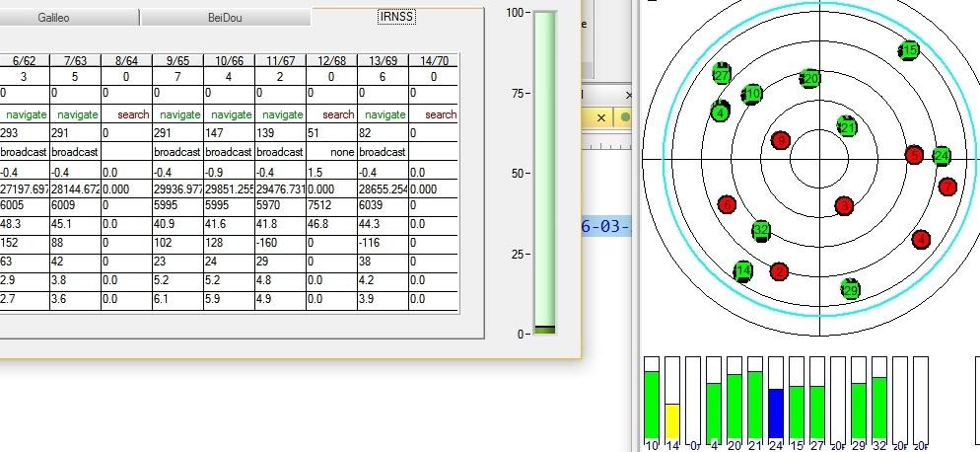Click the cell reading 7512
The image size is (980, 452).
[331, 205]
